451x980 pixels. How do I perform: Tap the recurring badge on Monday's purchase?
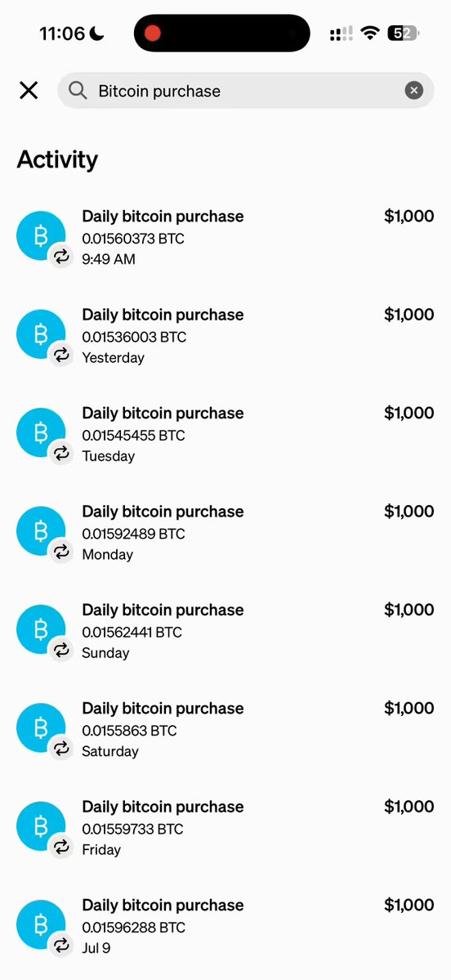60,552
